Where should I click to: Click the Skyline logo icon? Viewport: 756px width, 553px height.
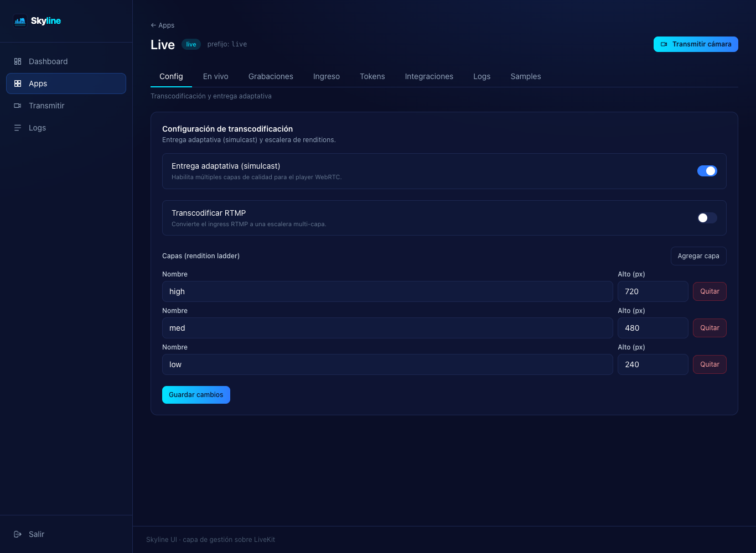tap(20, 21)
